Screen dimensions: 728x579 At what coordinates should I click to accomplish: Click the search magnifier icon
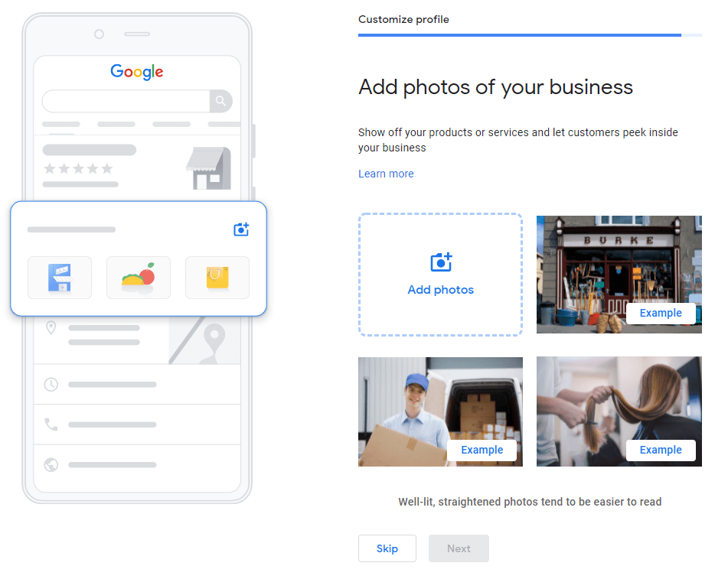(221, 101)
